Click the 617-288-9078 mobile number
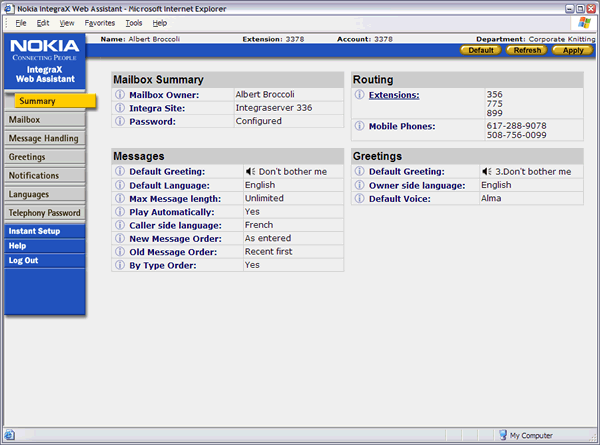The image size is (600, 445). pyautogui.click(x=516, y=126)
